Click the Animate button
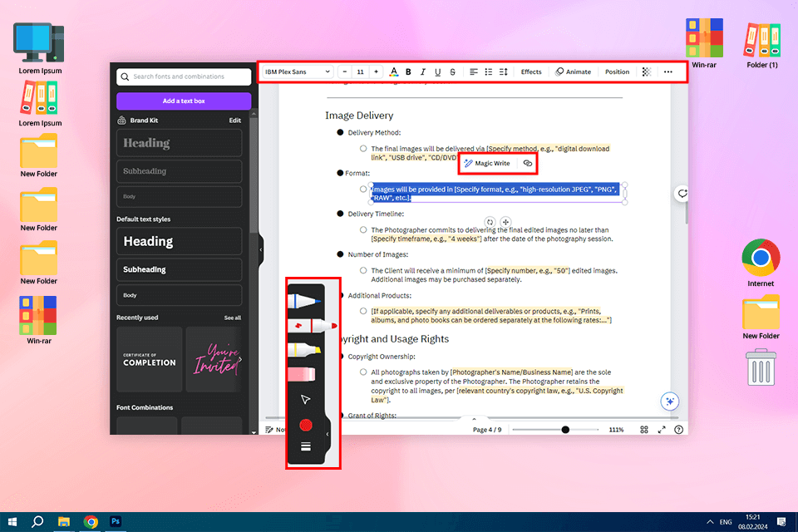The width and height of the screenshot is (798, 532). (x=573, y=71)
